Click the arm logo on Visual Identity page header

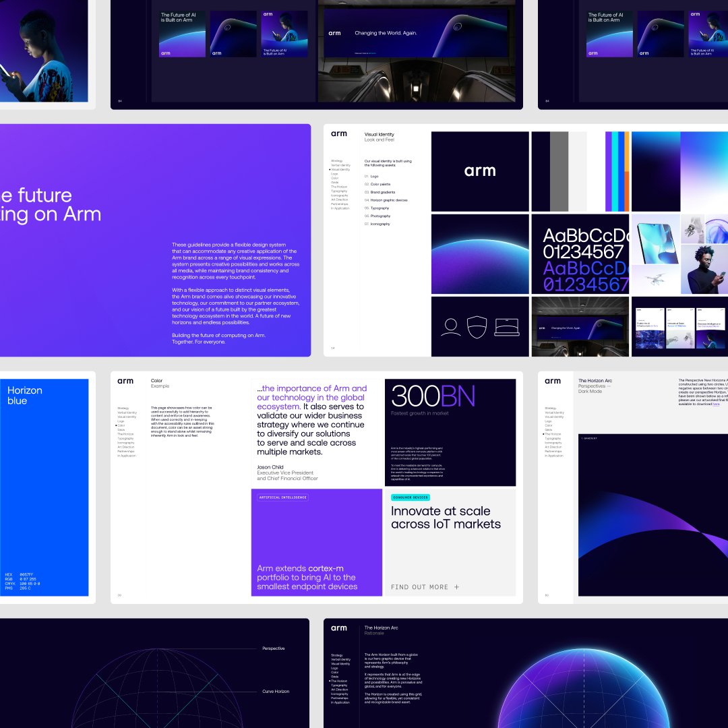click(339, 133)
